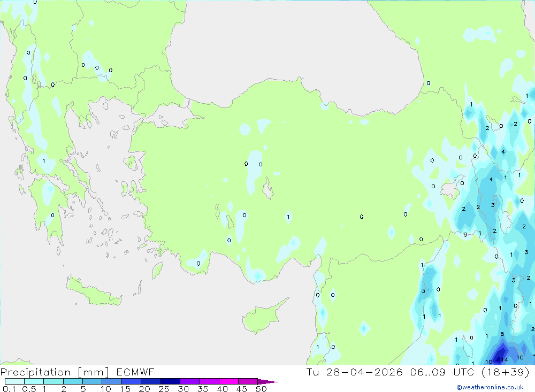
Task: Click the 'Precipitation' title word
Action: point(35,372)
